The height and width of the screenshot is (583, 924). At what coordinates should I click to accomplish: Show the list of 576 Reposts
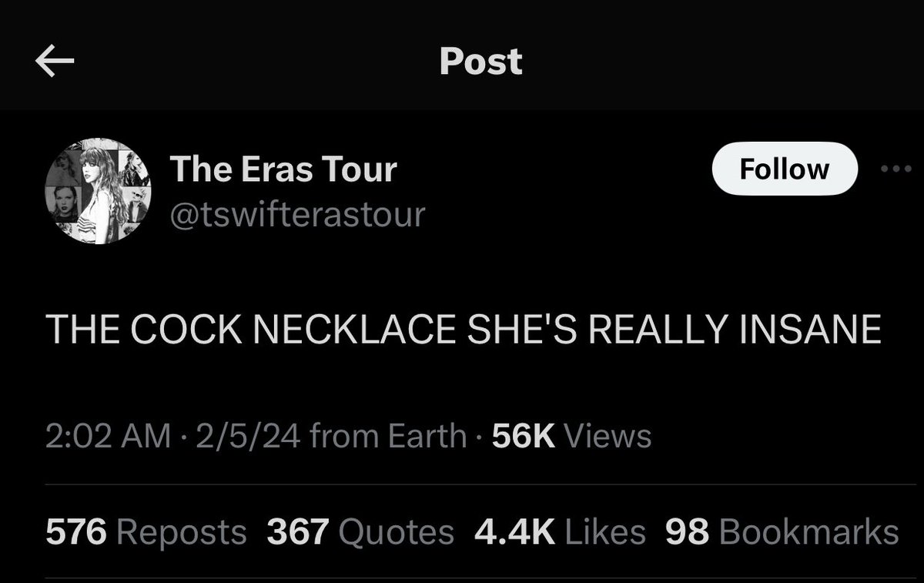point(146,531)
